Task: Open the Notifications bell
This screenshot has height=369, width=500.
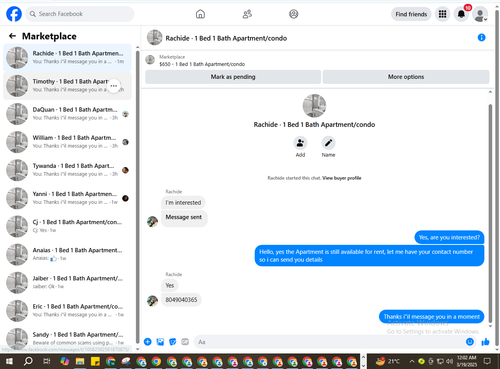Action: coord(461,14)
